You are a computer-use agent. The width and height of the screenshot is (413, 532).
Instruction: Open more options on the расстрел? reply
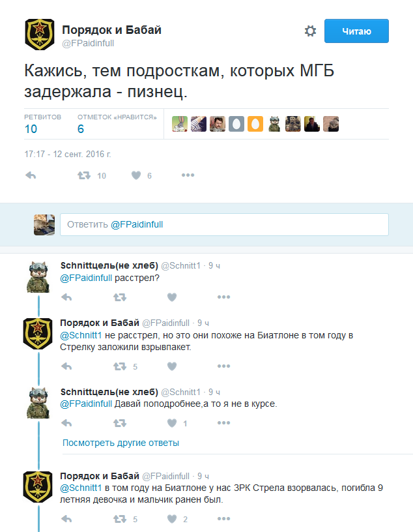coord(224,297)
